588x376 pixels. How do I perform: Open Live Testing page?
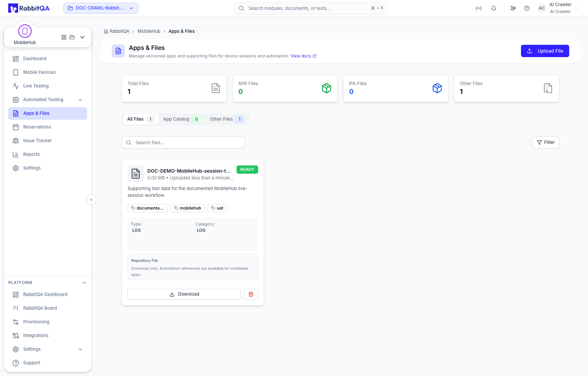(48, 86)
